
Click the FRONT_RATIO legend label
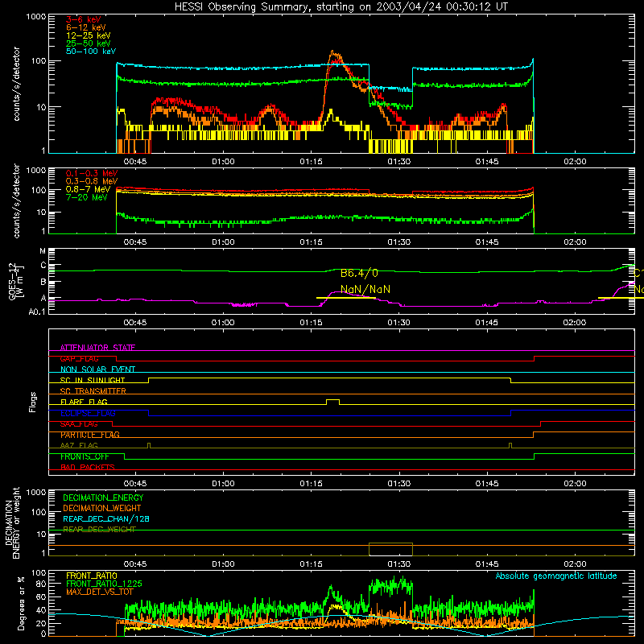tap(92, 576)
